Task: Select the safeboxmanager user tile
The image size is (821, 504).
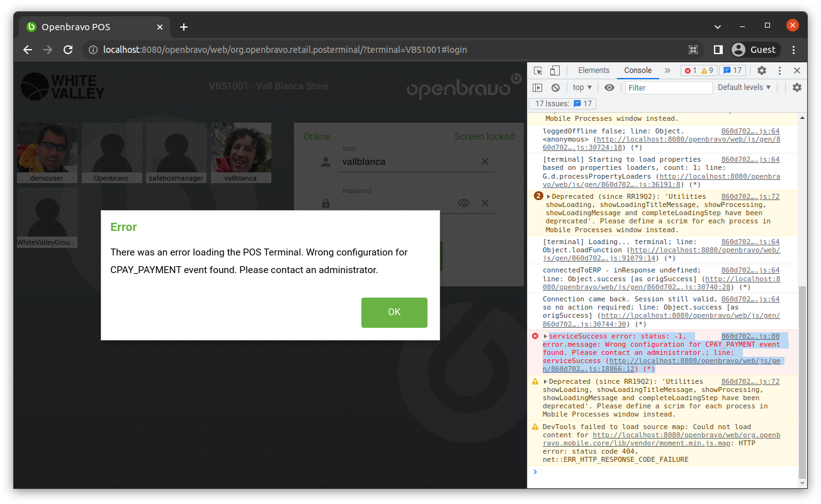Action: click(176, 153)
